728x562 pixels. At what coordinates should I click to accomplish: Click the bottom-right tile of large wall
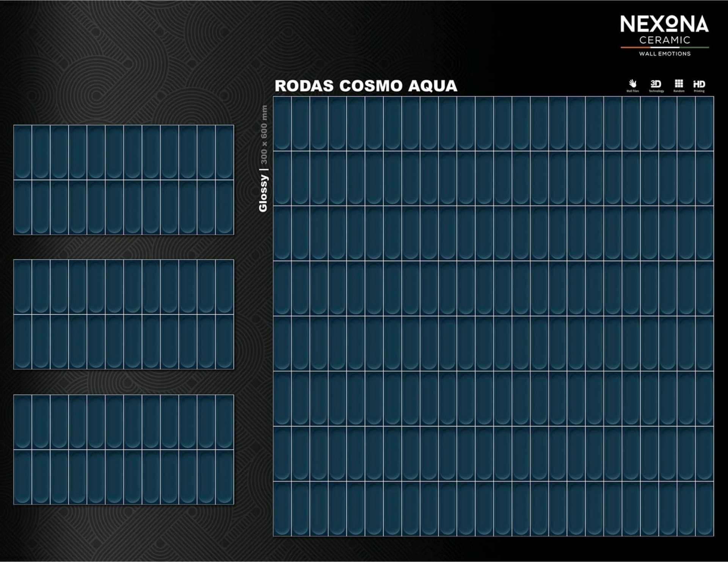click(x=704, y=509)
